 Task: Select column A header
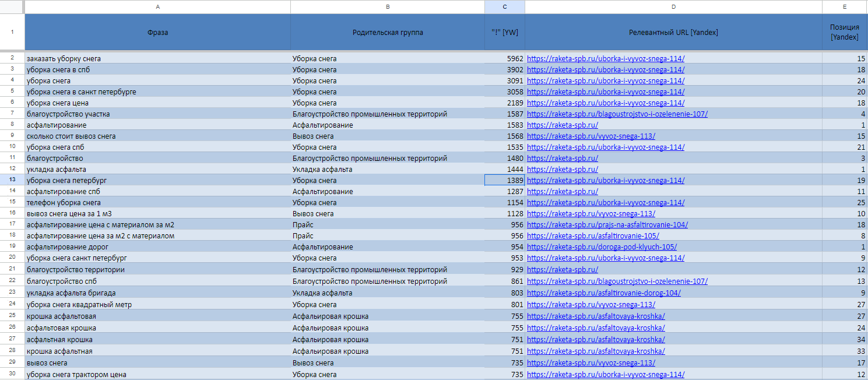(x=157, y=6)
